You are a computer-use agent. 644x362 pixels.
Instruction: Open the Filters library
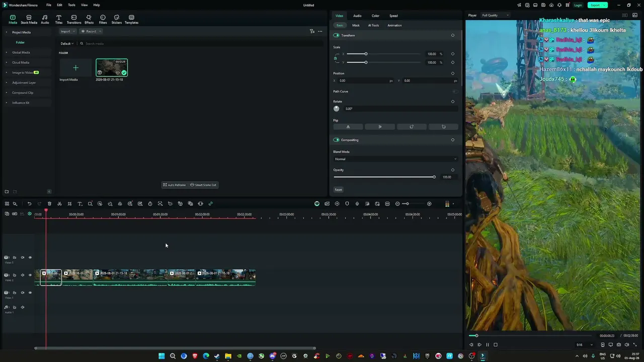103,19
